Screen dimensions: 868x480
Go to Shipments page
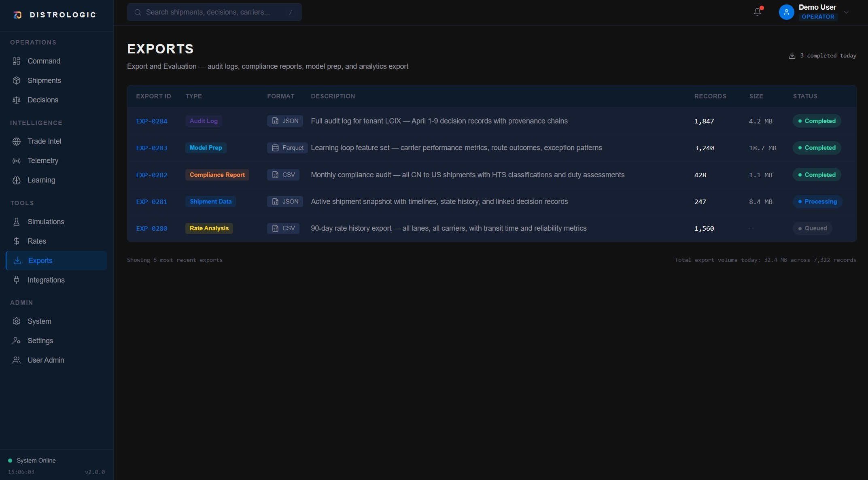pyautogui.click(x=56, y=81)
